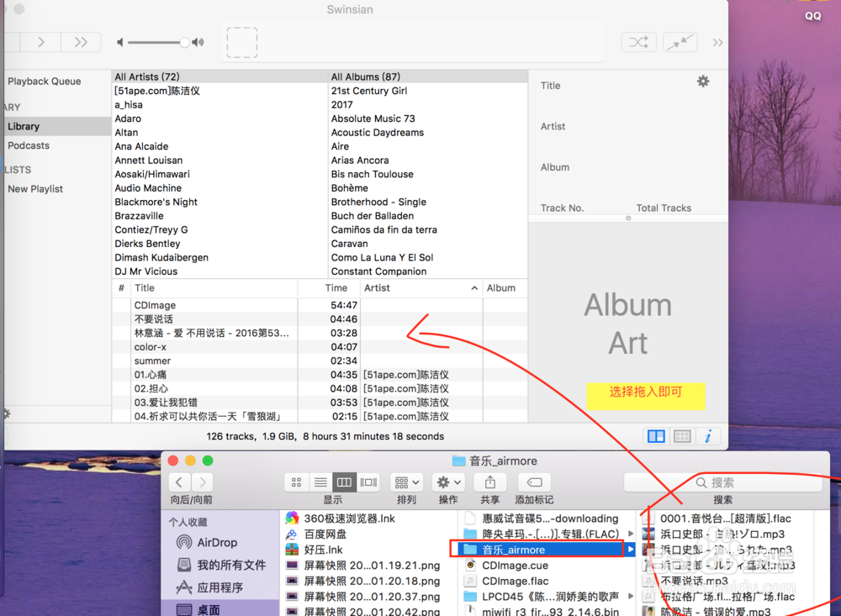Click the QQ icon in the menu bar
The image size is (841, 616).
pos(812,15)
